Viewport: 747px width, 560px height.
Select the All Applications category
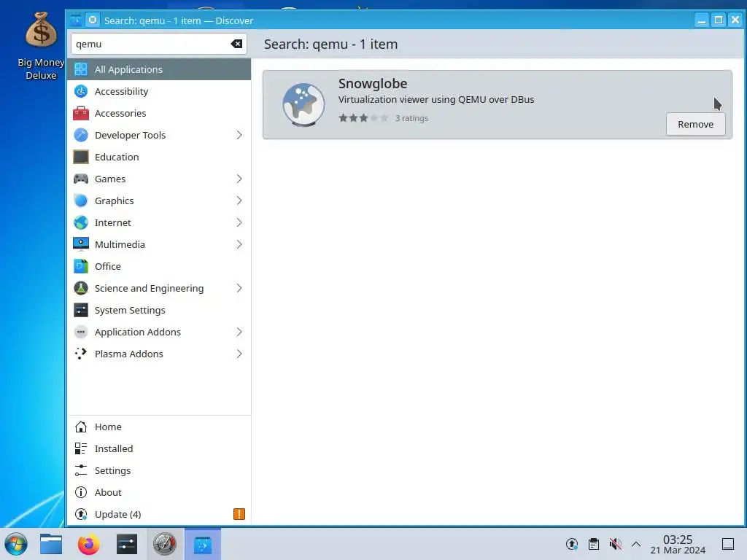pos(159,69)
